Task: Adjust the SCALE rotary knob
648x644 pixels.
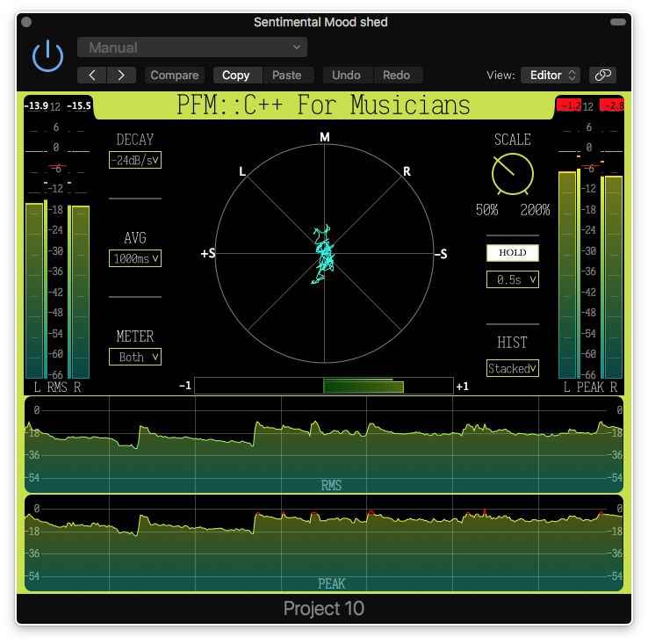Action: [513, 174]
